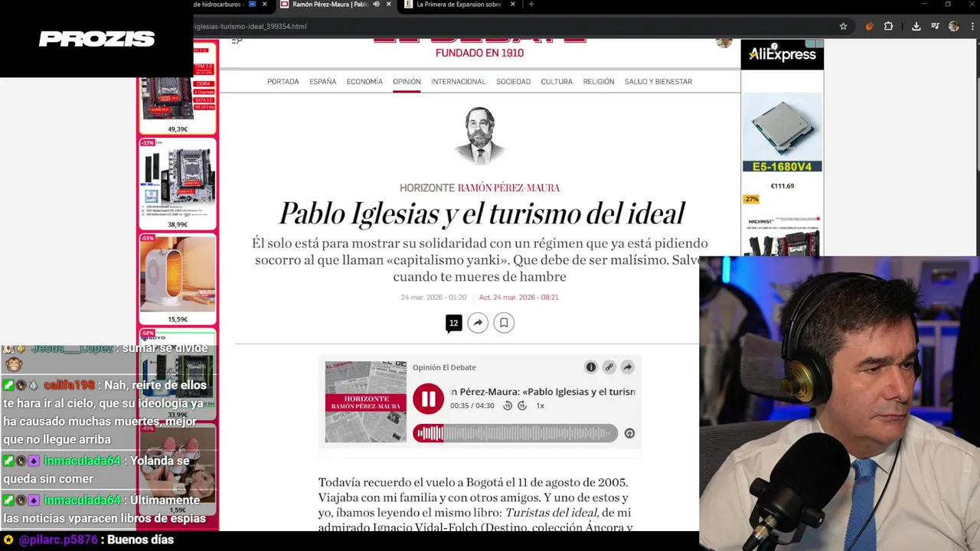Open the 12 comments badge
The height and width of the screenshot is (551, 980).
pos(453,323)
